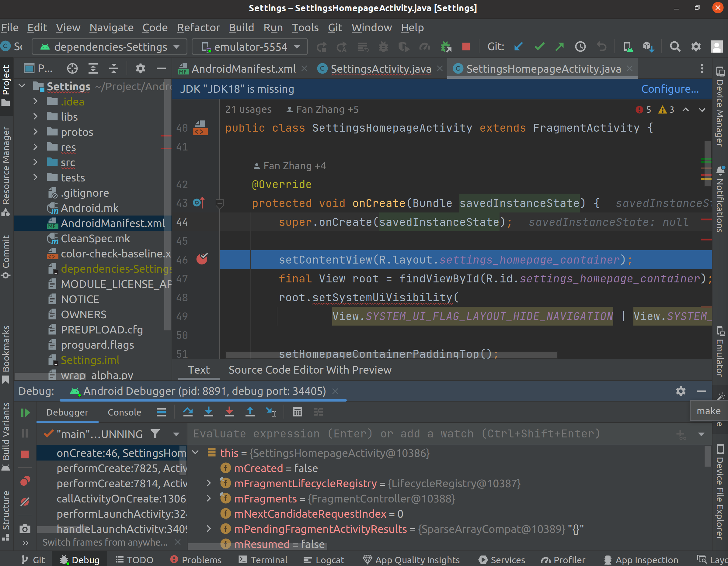Toggle thread filter funnel icon
The width and height of the screenshot is (728, 566).
155,434
